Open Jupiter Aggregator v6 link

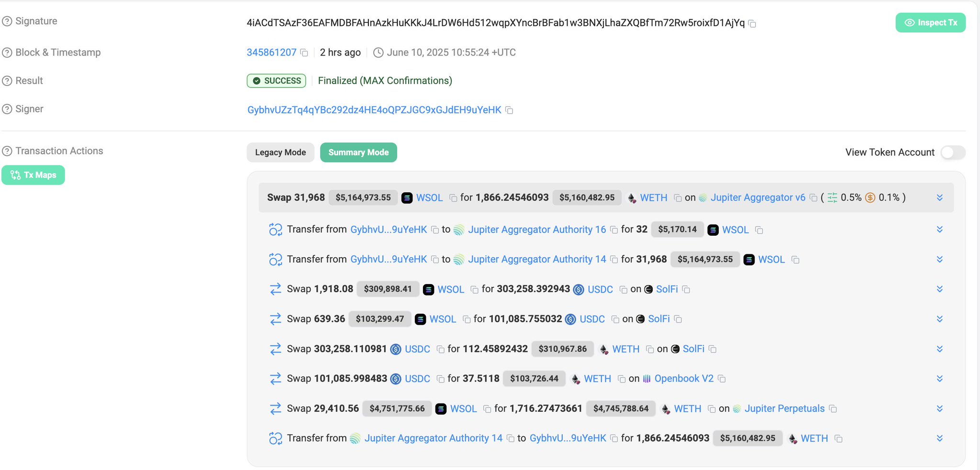pyautogui.click(x=758, y=197)
